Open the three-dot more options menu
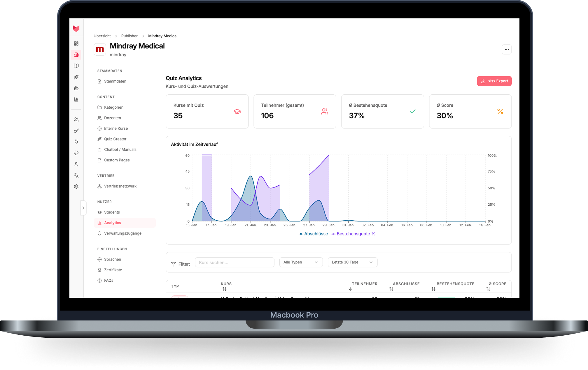588x370 pixels. (x=506, y=50)
